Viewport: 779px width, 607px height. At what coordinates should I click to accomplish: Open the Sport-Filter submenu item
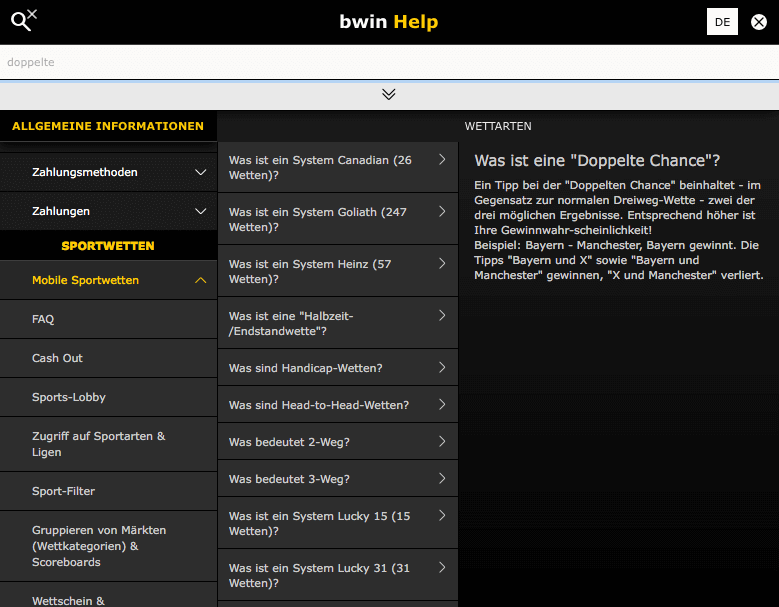click(108, 491)
